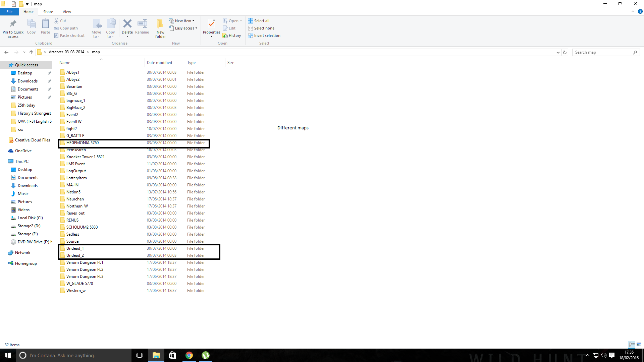The image size is (644, 362).
Task: Click Pin to Quick access icon
Action: [13, 24]
